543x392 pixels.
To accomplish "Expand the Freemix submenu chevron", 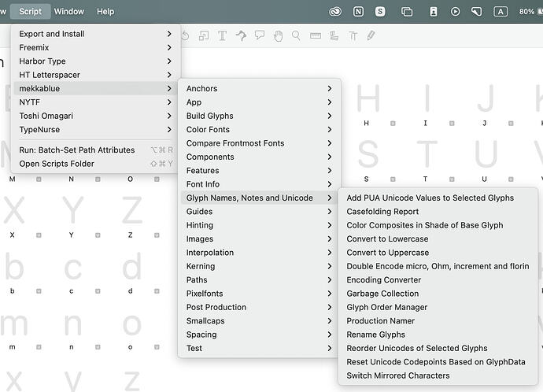I will pyautogui.click(x=169, y=47).
